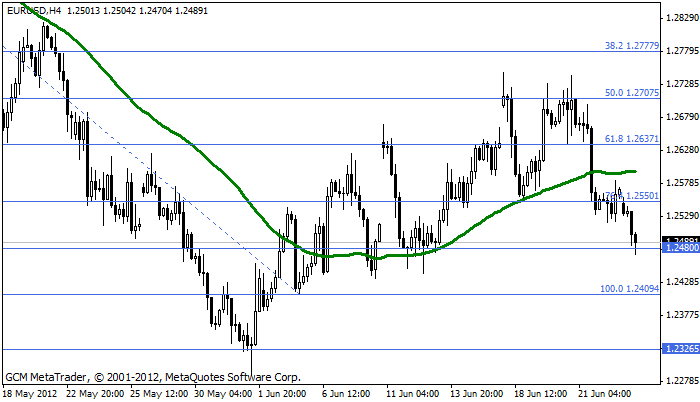Click the 1.27795 price axis label
The width and height of the screenshot is (700, 402).
tap(682, 51)
